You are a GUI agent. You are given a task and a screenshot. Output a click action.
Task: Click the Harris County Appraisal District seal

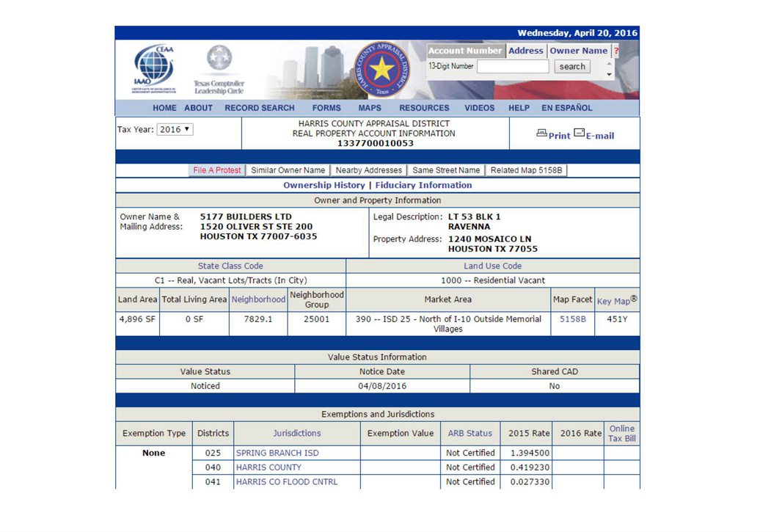pyautogui.click(x=381, y=70)
